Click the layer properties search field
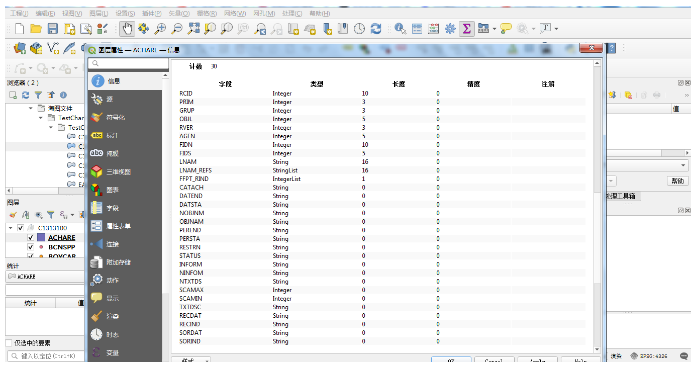The width and height of the screenshot is (699, 371). point(128,63)
